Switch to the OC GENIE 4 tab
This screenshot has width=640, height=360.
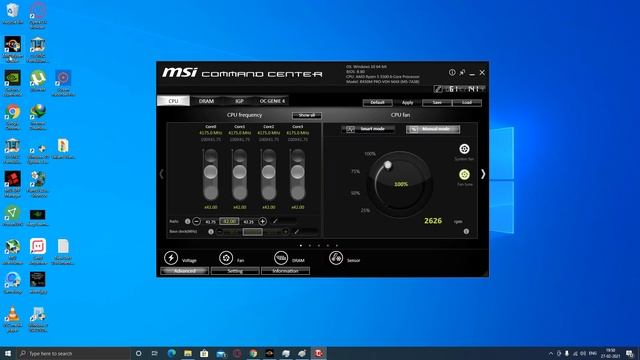[x=272, y=101]
